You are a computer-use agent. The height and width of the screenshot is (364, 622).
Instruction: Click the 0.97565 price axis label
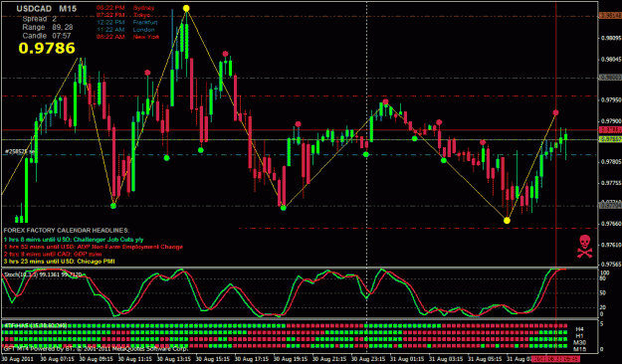pos(611,265)
